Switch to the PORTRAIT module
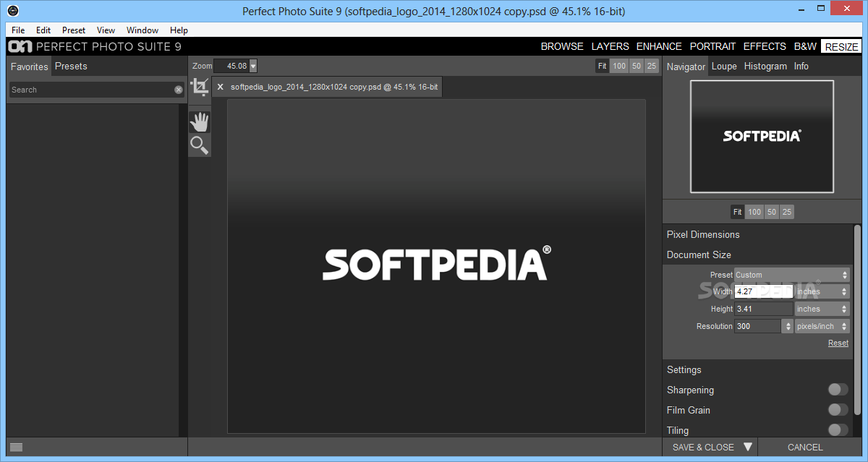 [712, 46]
